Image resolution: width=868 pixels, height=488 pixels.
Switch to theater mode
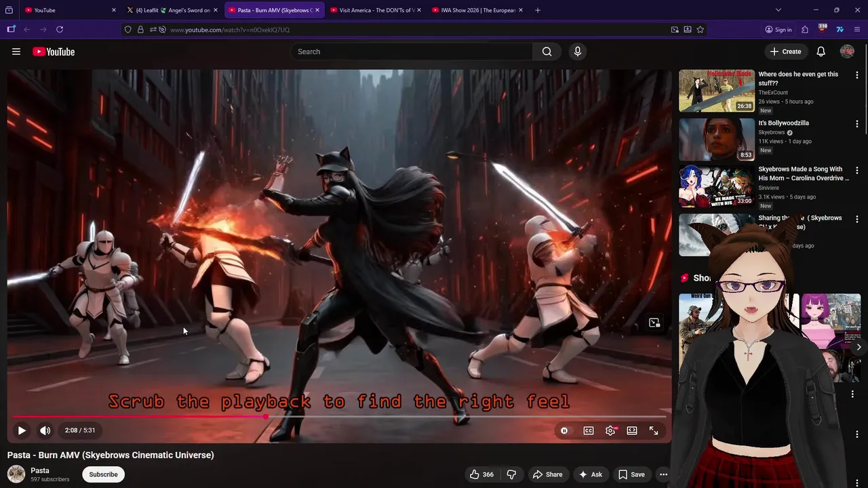[632, 430]
